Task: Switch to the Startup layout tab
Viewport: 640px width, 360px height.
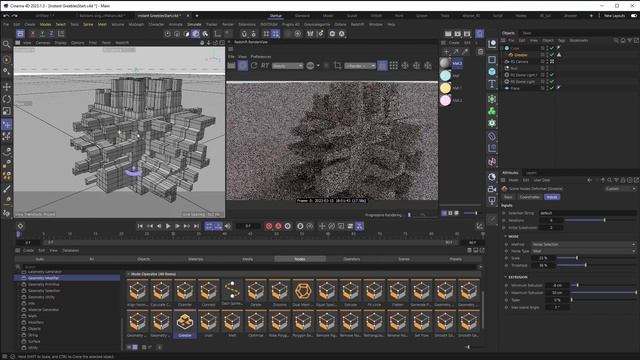Action: 276,16
